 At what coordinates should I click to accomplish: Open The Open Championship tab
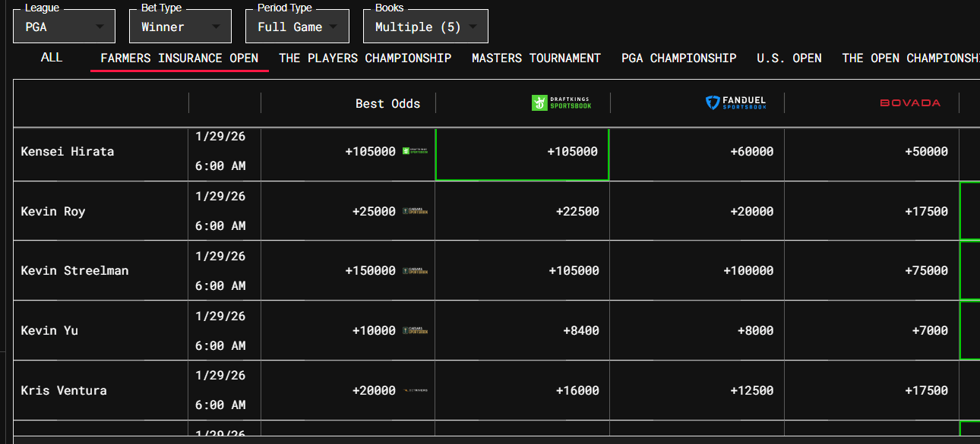911,58
